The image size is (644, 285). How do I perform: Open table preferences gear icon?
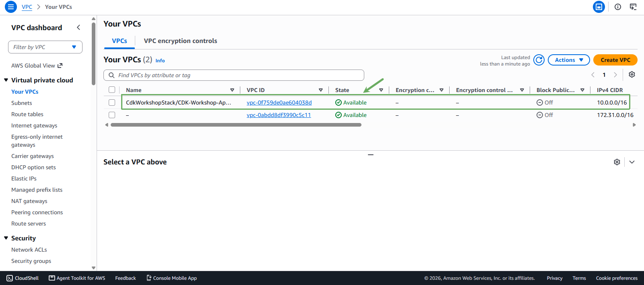coord(632,75)
